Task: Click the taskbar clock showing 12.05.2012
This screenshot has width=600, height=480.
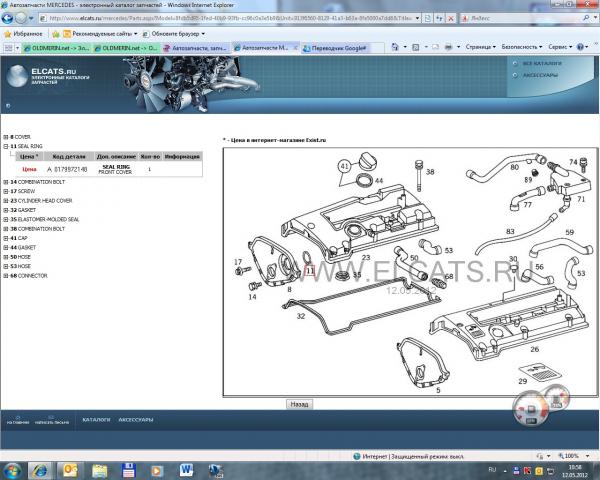Action: (x=575, y=471)
